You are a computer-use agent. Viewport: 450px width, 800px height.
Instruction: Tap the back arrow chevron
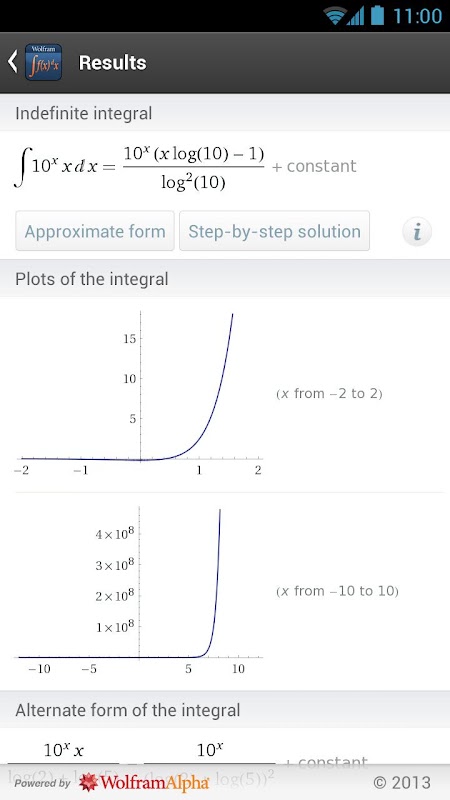pyautogui.click(x=13, y=62)
